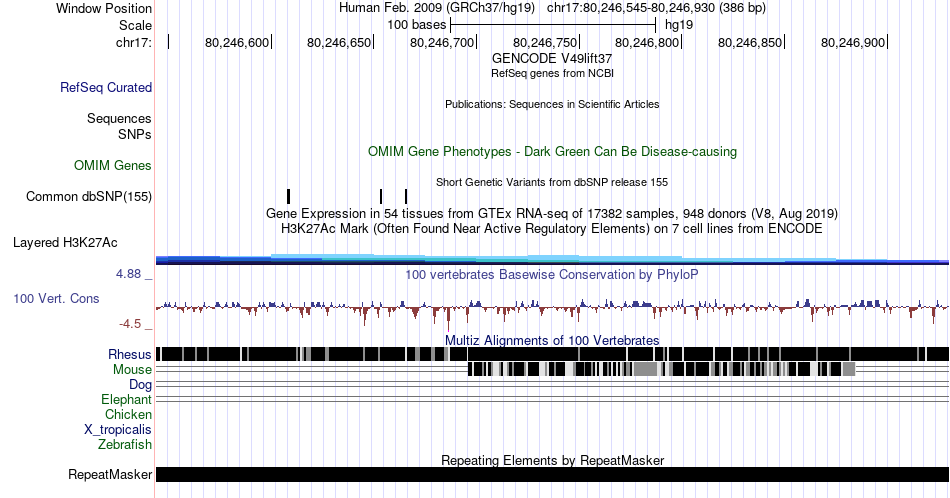Click the Dog species label
This screenshot has height=498, width=950.
click(141, 385)
